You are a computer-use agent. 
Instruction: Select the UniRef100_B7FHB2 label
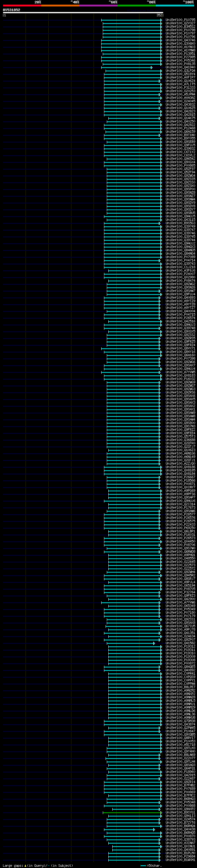[180, 785]
